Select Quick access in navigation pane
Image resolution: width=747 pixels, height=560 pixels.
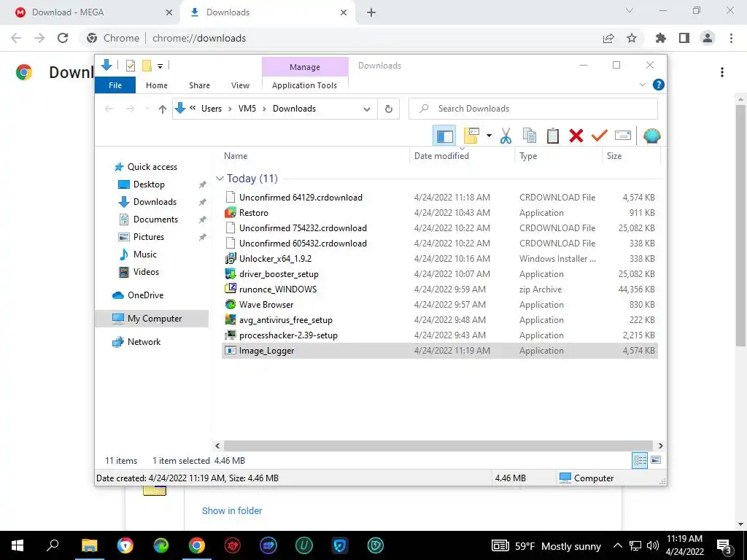[152, 167]
